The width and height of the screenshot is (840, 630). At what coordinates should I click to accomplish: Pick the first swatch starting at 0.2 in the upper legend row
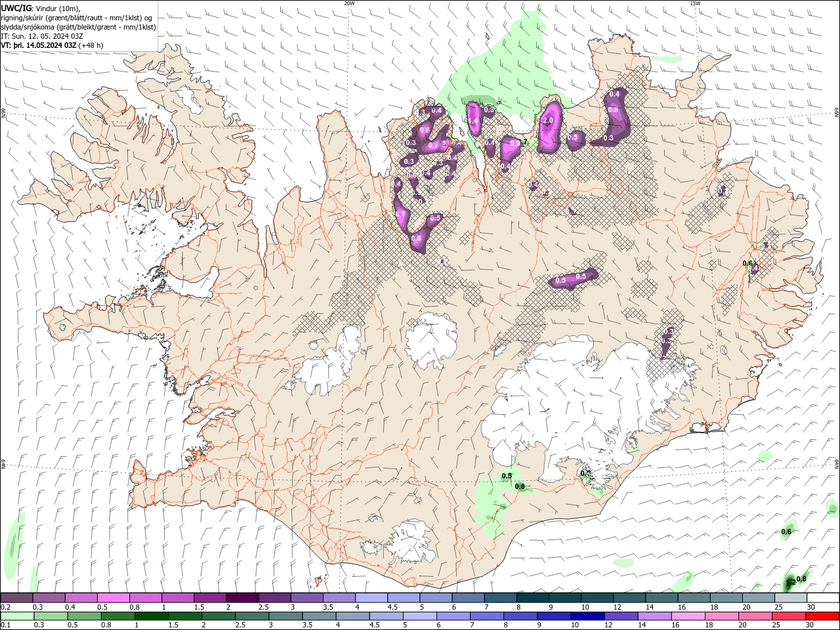tap(16, 598)
